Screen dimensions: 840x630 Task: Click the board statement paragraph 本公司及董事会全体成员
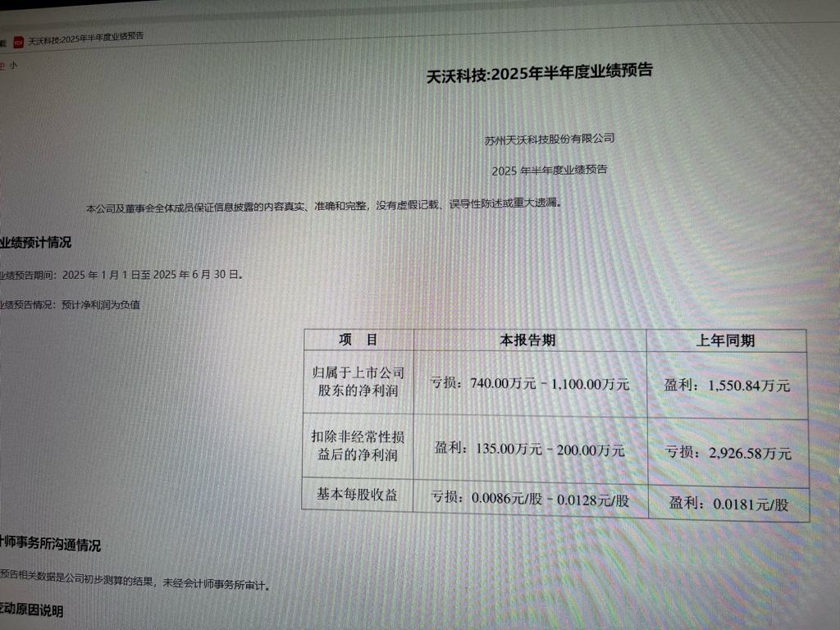323,206
